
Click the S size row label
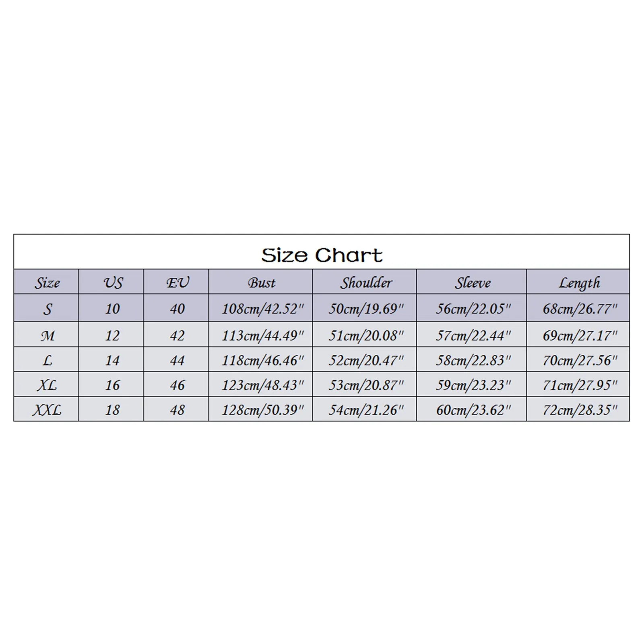(47, 309)
